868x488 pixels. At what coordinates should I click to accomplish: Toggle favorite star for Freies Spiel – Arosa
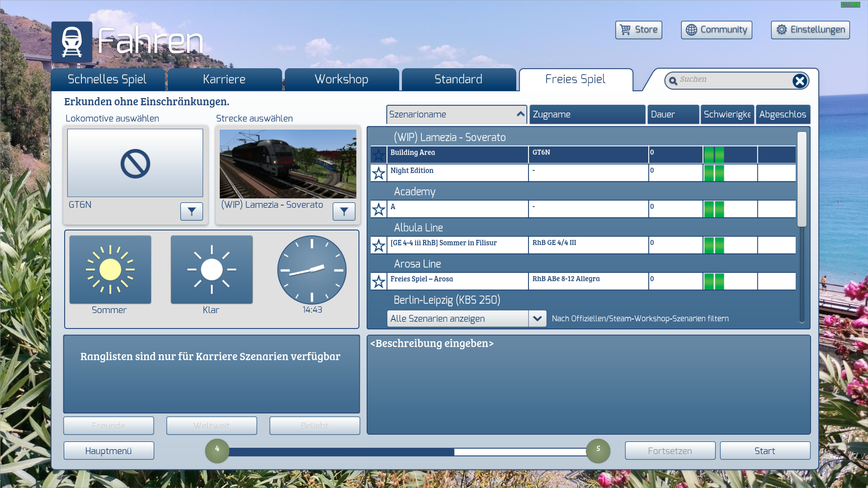378,282
